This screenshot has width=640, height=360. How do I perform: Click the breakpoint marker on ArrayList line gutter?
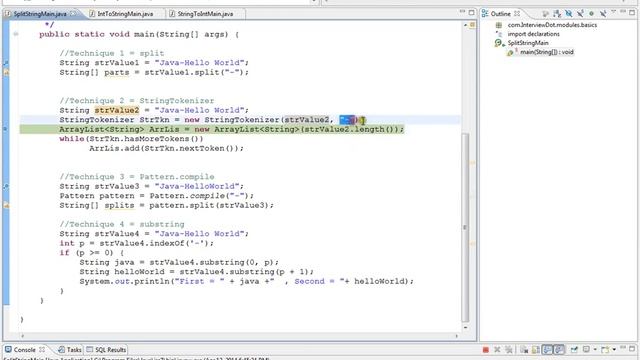pyautogui.click(x=5, y=129)
